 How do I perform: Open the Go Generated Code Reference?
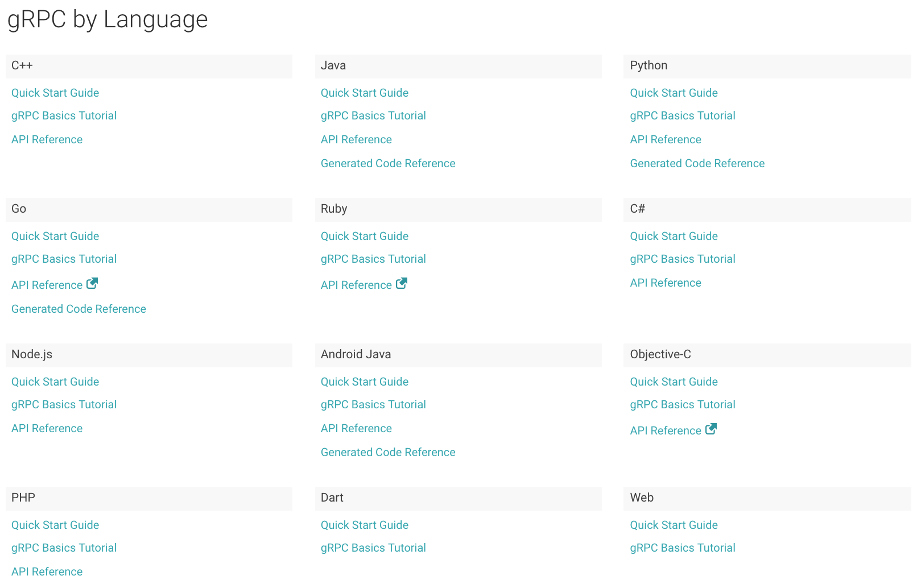(79, 309)
